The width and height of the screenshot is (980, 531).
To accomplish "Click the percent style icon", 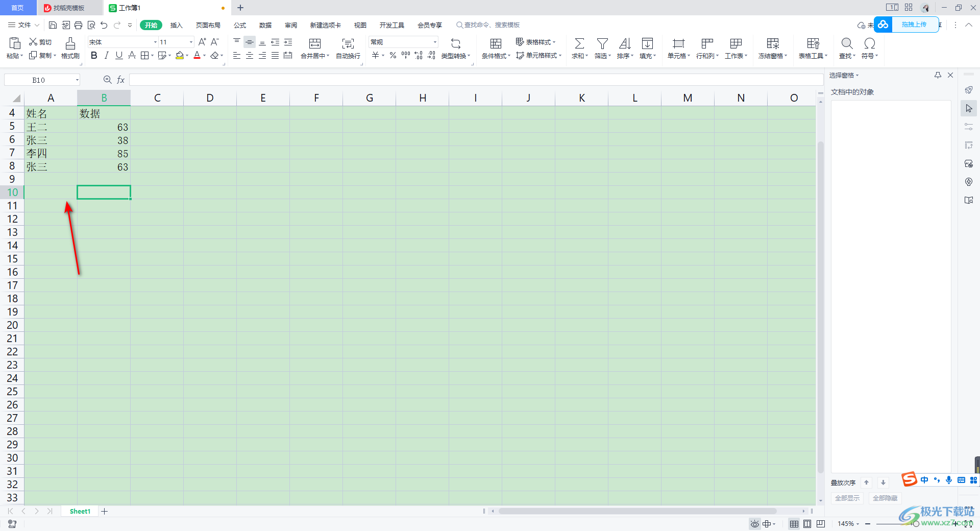I will pyautogui.click(x=393, y=56).
